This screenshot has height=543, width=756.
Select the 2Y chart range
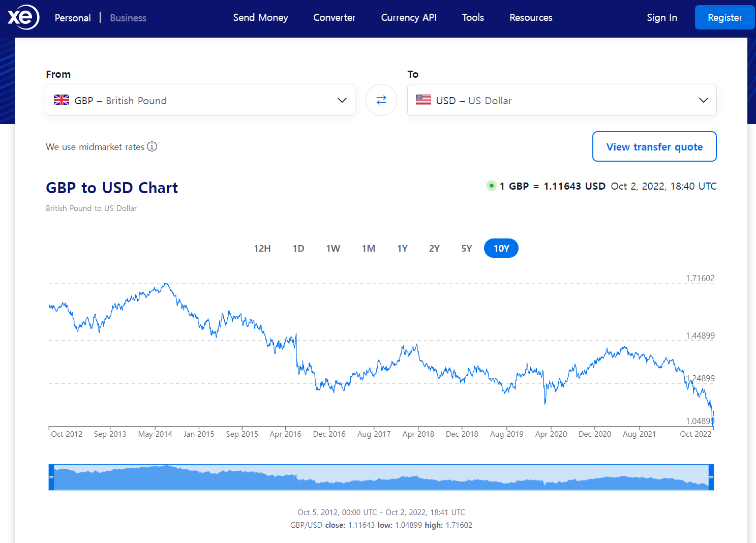click(434, 248)
